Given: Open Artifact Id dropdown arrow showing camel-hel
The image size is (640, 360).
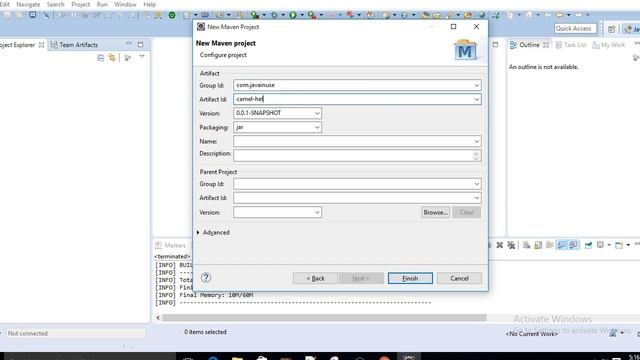Looking at the screenshot, I should (x=476, y=99).
